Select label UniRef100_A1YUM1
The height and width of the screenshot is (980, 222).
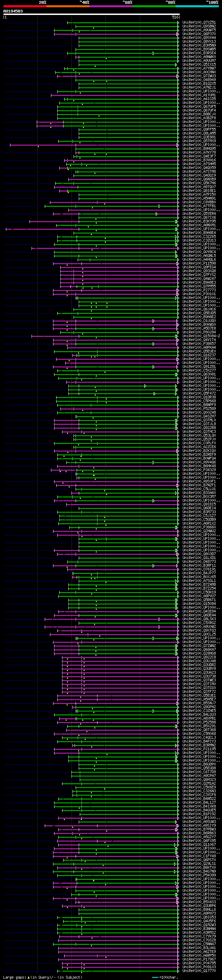[x=199, y=95]
